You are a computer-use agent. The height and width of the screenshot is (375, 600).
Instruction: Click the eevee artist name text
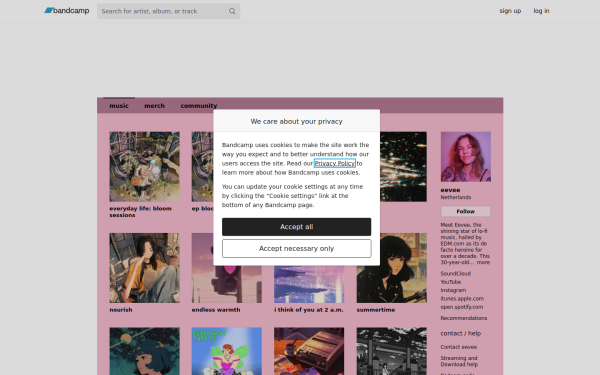click(x=450, y=190)
